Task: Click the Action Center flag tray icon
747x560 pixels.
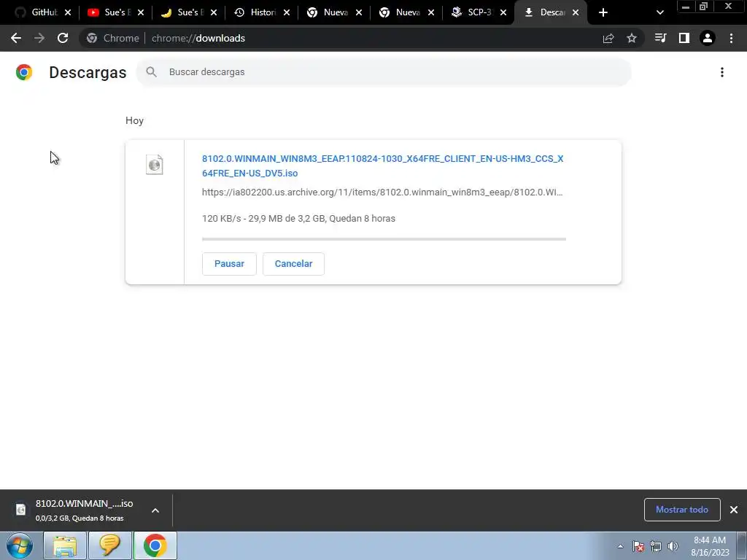Action: 638,546
